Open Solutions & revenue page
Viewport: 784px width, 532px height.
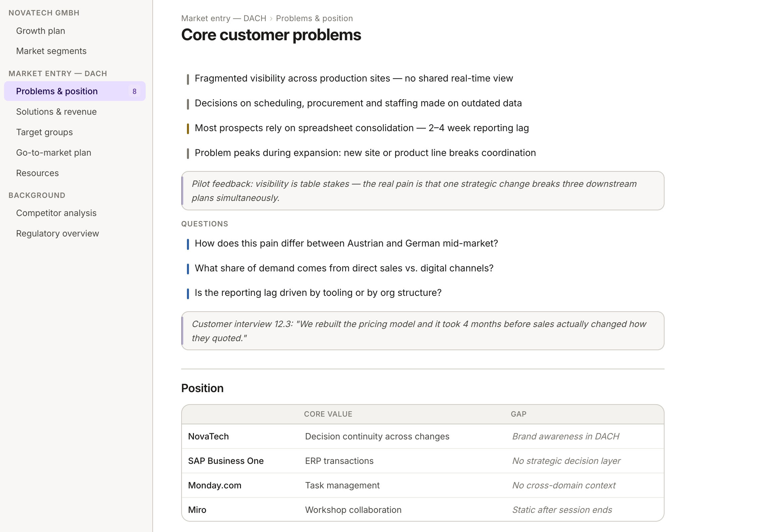(x=56, y=112)
